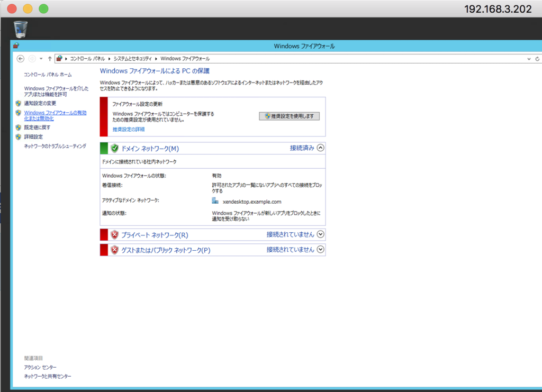Viewport: 542px width, 392px height.
Task: Open Windows ファイアウォールを介したアプリまたは機能を許可
Action: [x=56, y=91]
